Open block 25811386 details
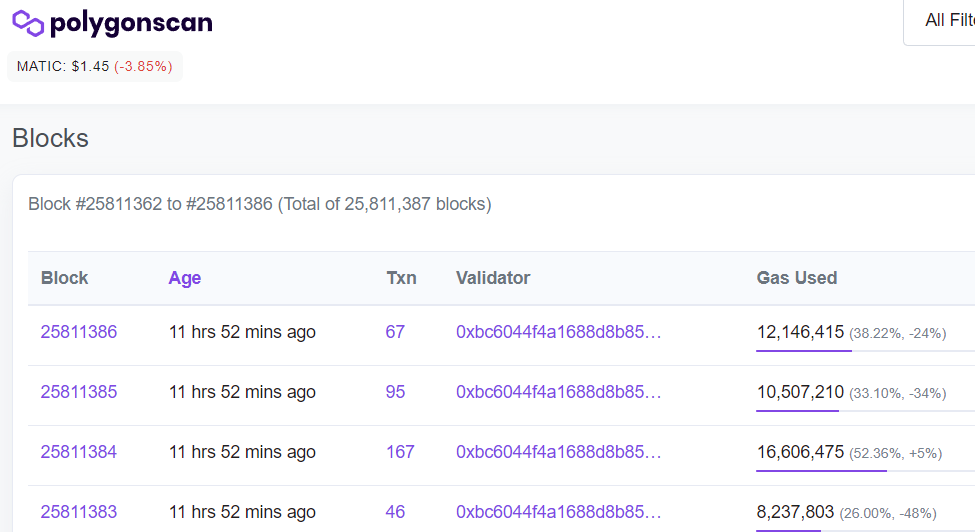Viewport: 975px width, 532px height. (x=79, y=332)
